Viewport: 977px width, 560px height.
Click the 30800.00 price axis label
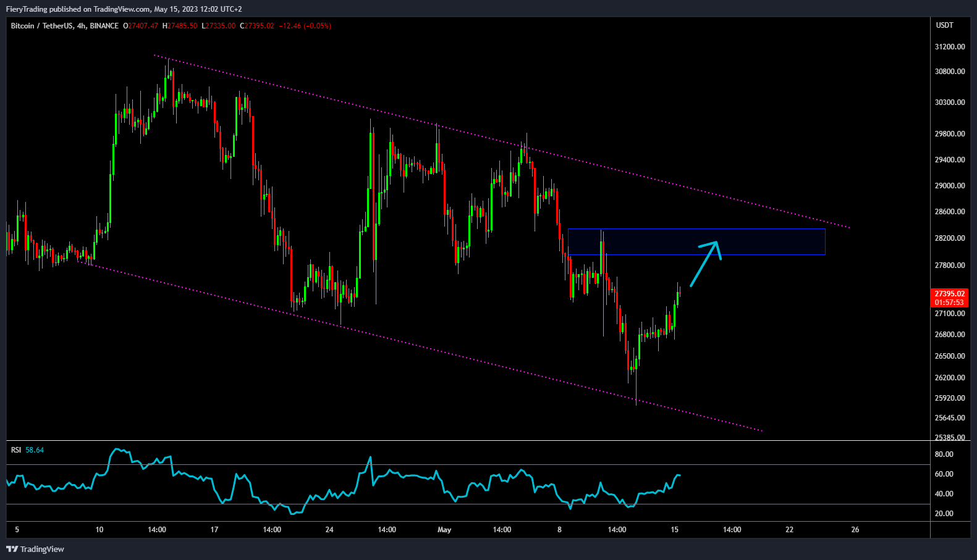click(950, 72)
